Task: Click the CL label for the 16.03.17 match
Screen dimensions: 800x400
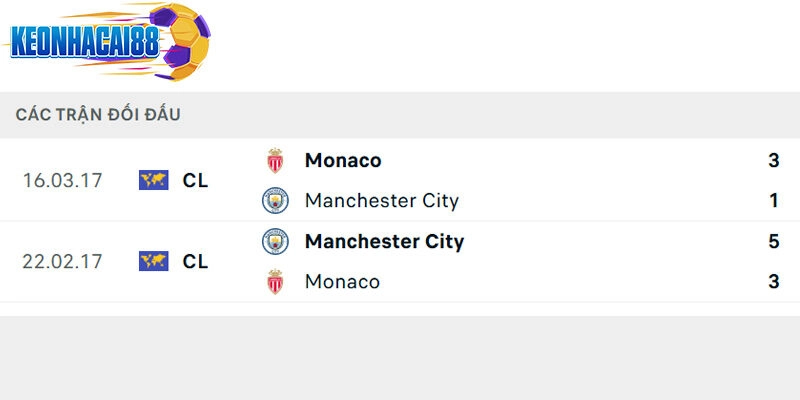Action: 195,180
